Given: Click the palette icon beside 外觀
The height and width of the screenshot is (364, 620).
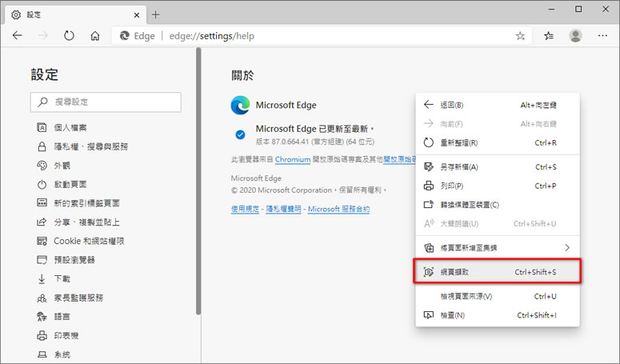Looking at the screenshot, I should pos(42,166).
